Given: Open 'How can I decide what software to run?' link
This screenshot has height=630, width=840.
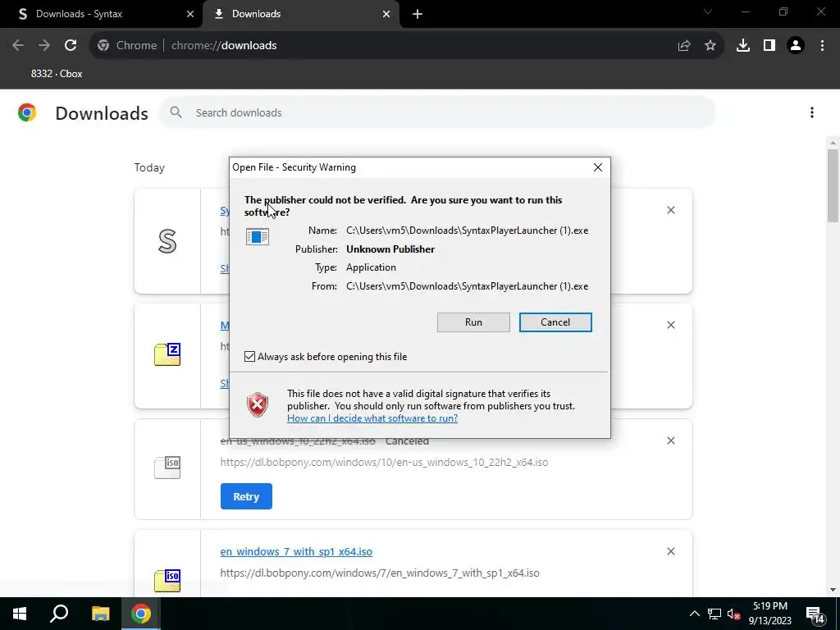Looking at the screenshot, I should (x=372, y=418).
